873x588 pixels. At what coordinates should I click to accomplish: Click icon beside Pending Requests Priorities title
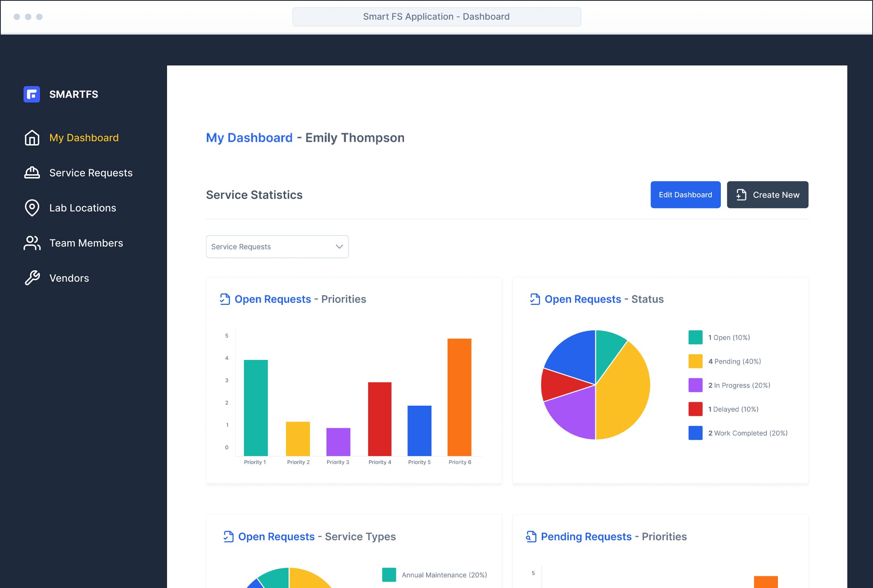(531, 537)
